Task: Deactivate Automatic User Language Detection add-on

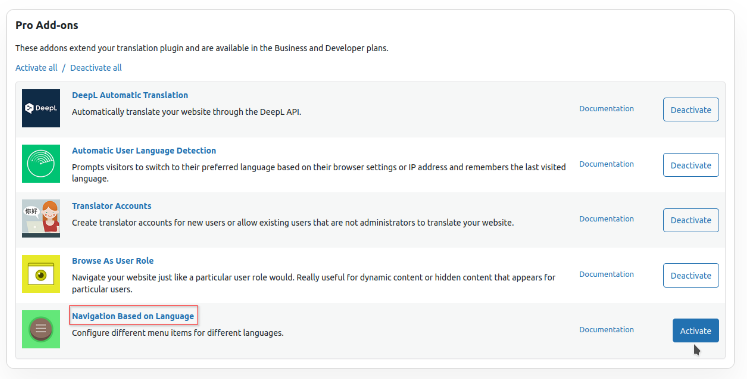Action: click(x=691, y=165)
